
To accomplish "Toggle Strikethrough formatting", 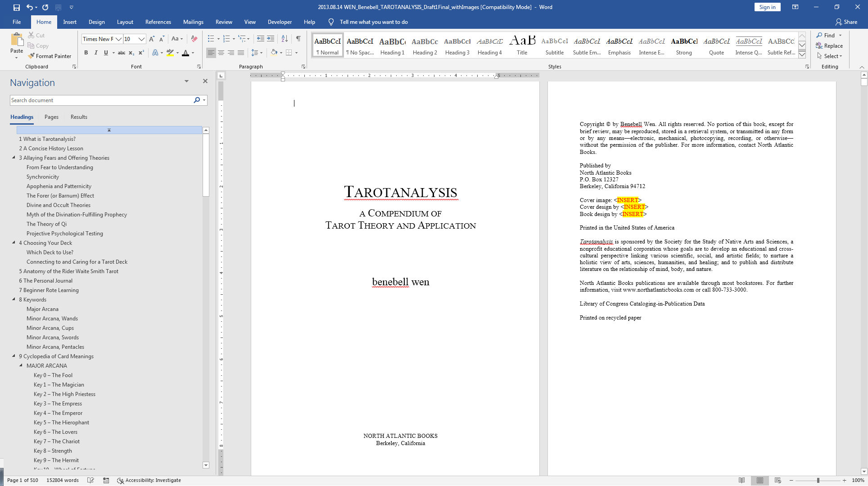I will point(121,53).
